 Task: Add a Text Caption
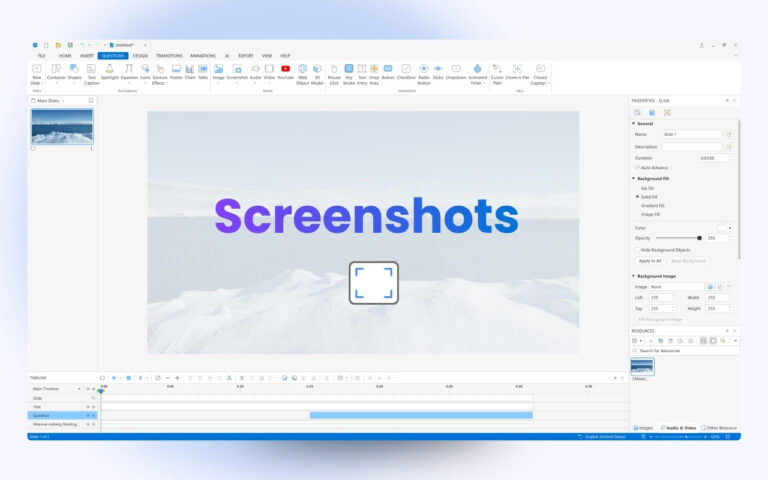pos(91,74)
